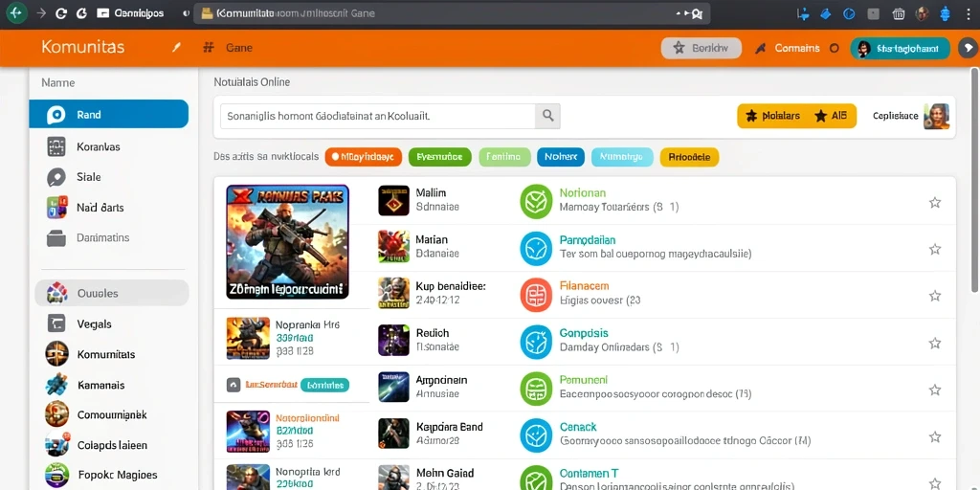980x490 pixels.
Task: Open the Matian game icon
Action: click(x=393, y=246)
